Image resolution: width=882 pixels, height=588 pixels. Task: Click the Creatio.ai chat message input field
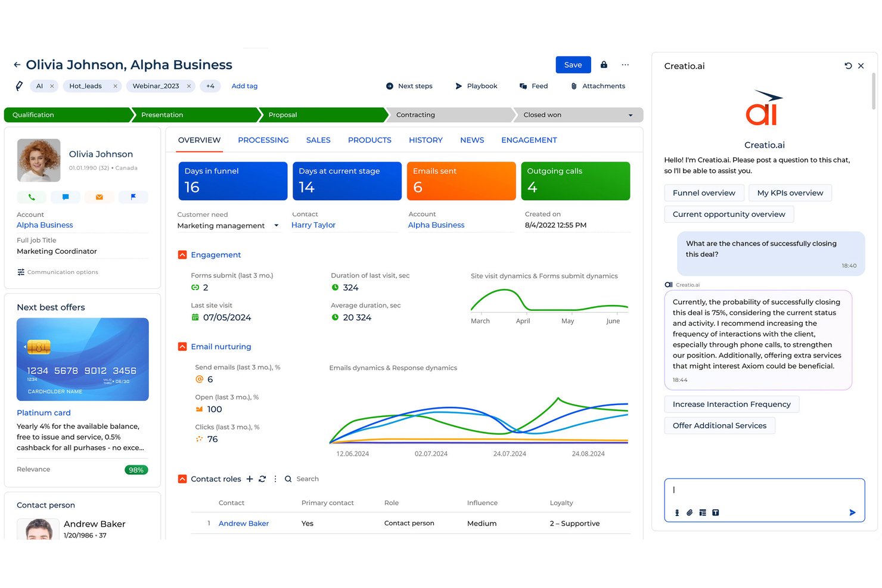[765, 500]
